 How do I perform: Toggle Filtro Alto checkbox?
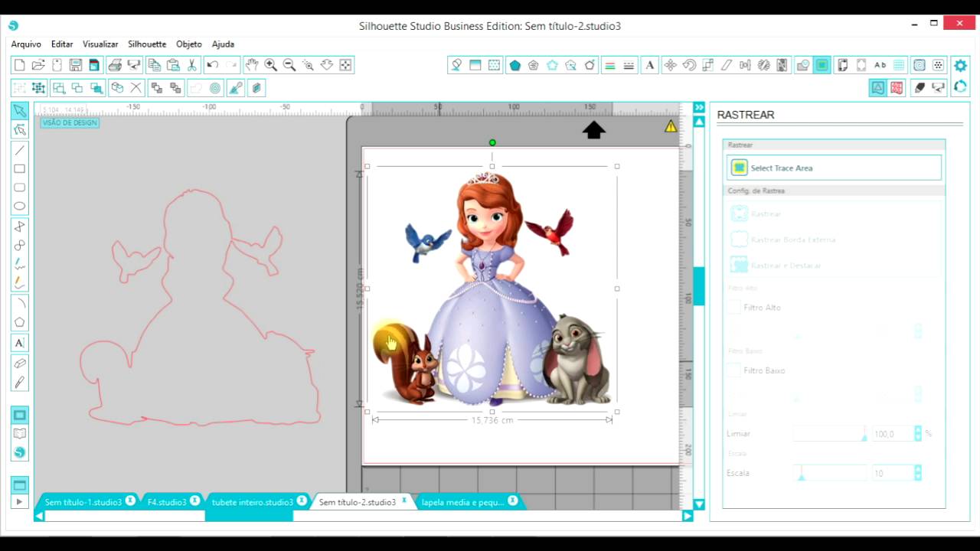click(733, 307)
